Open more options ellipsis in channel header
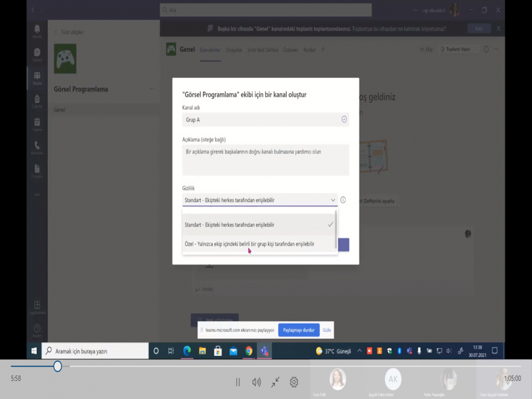 pos(497,49)
